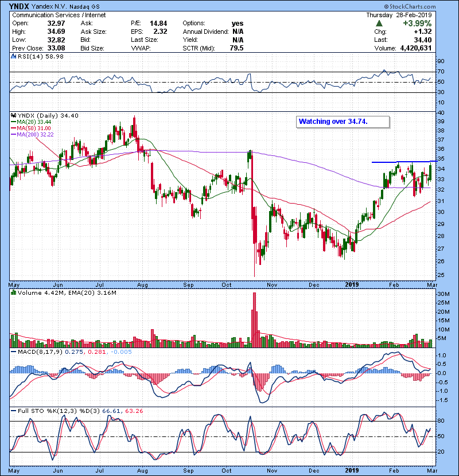The image size is (459, 476).
Task: Click the +3.99% percent change value
Action: click(x=417, y=24)
